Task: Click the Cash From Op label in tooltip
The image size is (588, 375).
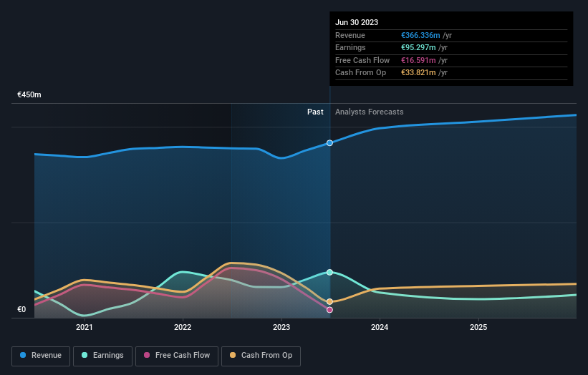Action: [360, 73]
